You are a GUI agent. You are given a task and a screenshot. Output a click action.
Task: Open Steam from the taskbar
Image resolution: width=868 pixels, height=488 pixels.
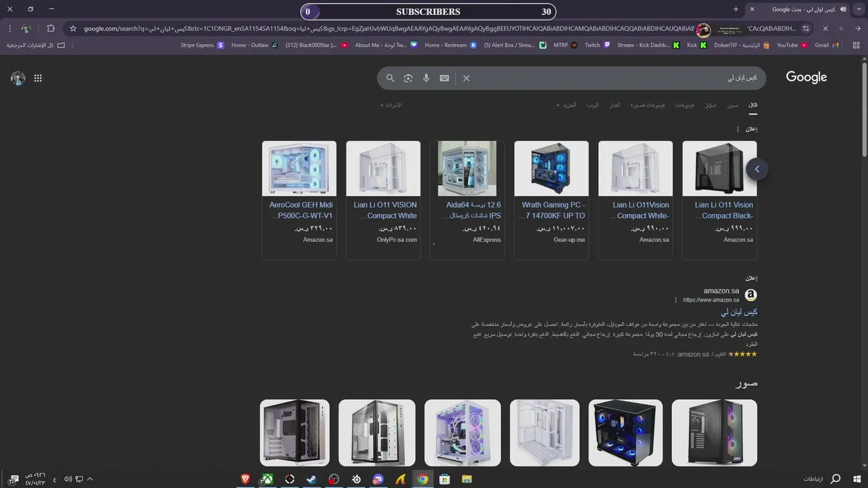click(x=311, y=479)
